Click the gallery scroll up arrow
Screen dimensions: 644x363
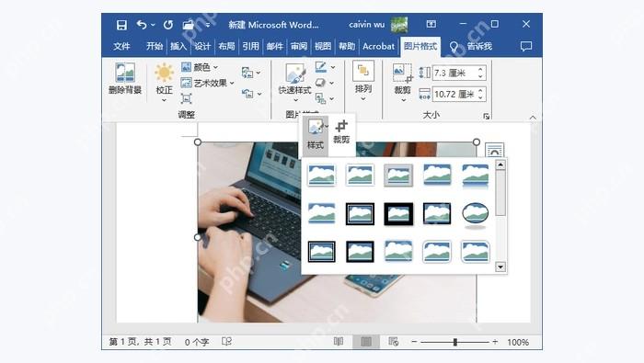[500, 164]
